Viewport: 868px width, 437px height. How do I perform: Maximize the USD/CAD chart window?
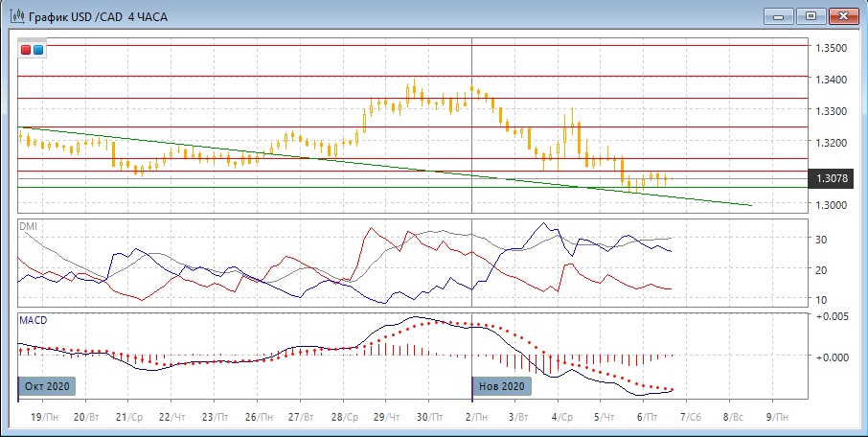click(811, 15)
